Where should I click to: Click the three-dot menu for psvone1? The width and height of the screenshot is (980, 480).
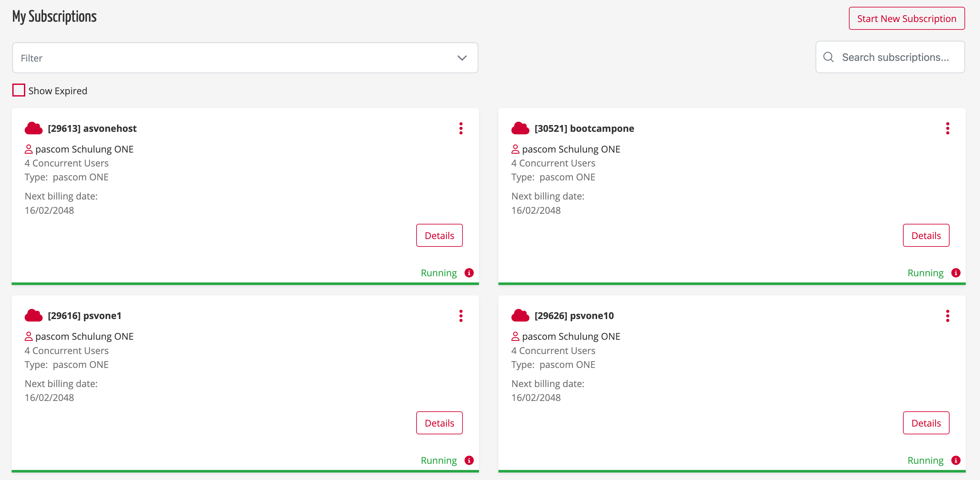point(461,316)
